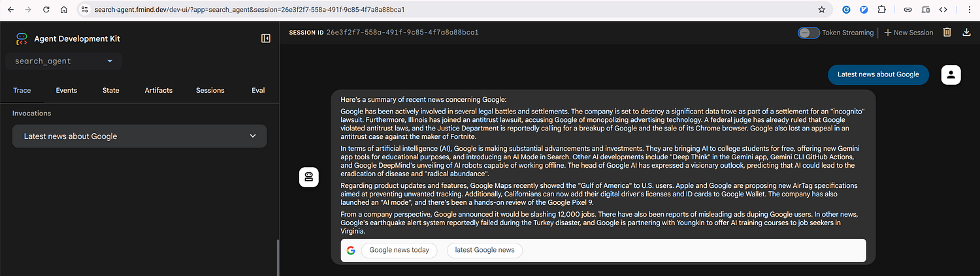Viewport: 980px width, 276px height.
Task: Click the Google news today suggestion chip
Action: (x=399, y=250)
